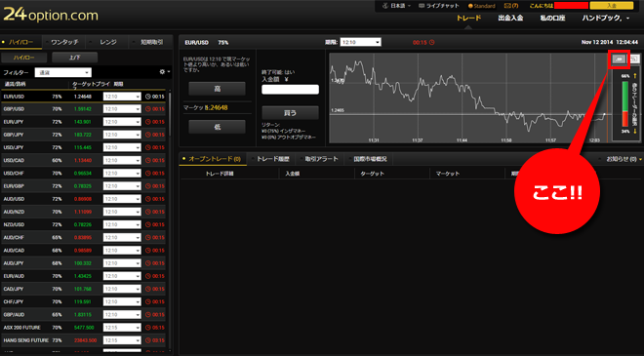The height and width of the screenshot is (356, 644).
Task: Select トレード in the top navigation
Action: (x=468, y=19)
